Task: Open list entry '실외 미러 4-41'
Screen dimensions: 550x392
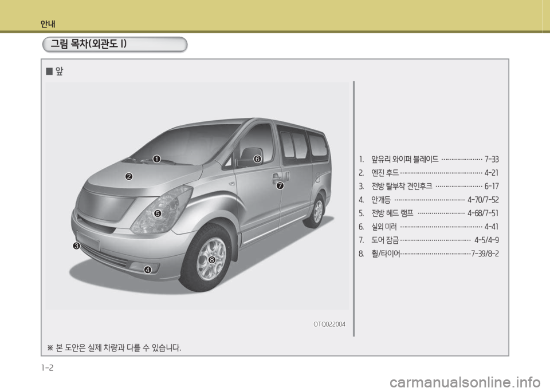Action: click(x=429, y=227)
